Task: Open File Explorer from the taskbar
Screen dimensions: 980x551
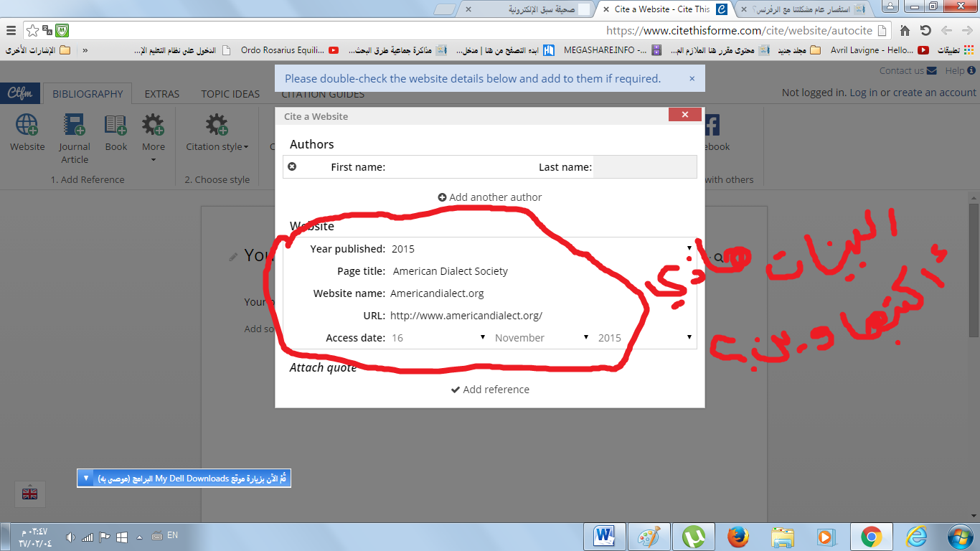Action: [783, 537]
